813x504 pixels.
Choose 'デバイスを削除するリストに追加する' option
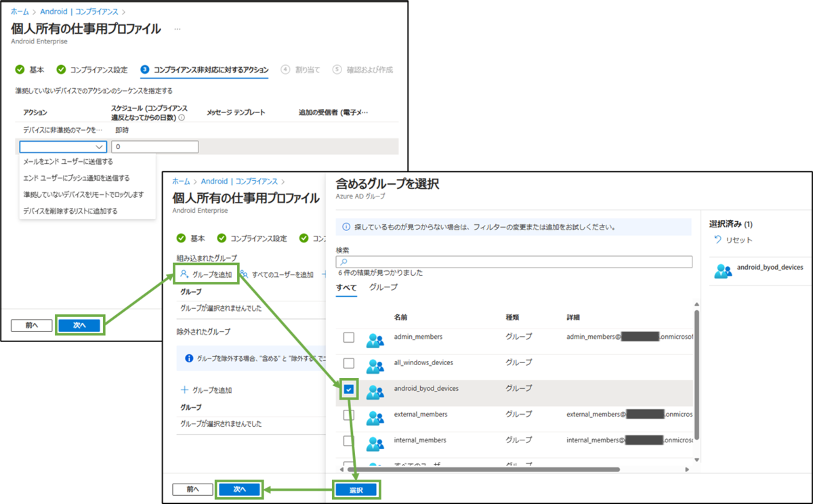pyautogui.click(x=70, y=211)
